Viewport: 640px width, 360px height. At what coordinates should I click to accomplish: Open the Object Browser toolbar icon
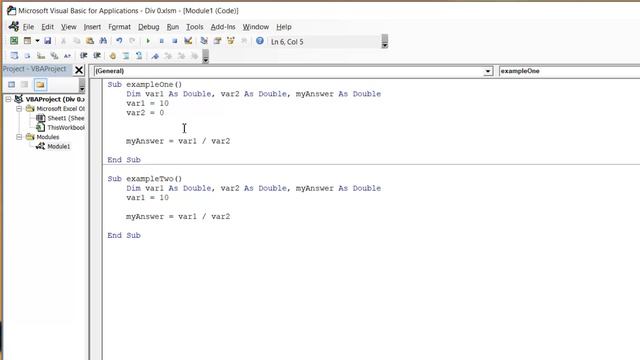pyautogui.click(x=231, y=41)
